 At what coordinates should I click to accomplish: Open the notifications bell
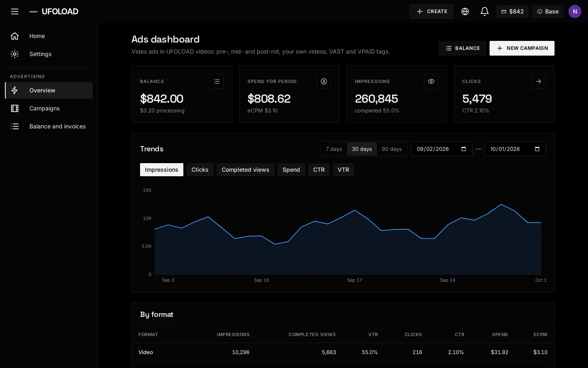pyautogui.click(x=485, y=11)
